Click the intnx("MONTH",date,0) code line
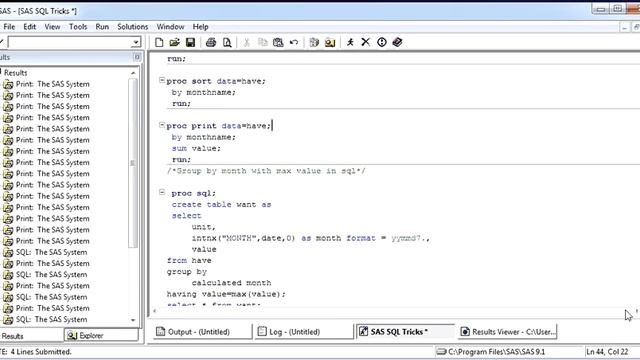 [311, 238]
